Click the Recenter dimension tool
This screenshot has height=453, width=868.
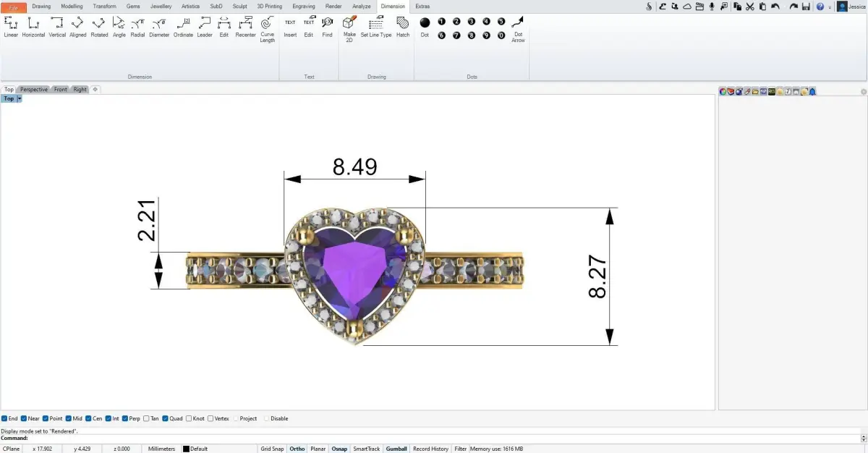(x=246, y=27)
